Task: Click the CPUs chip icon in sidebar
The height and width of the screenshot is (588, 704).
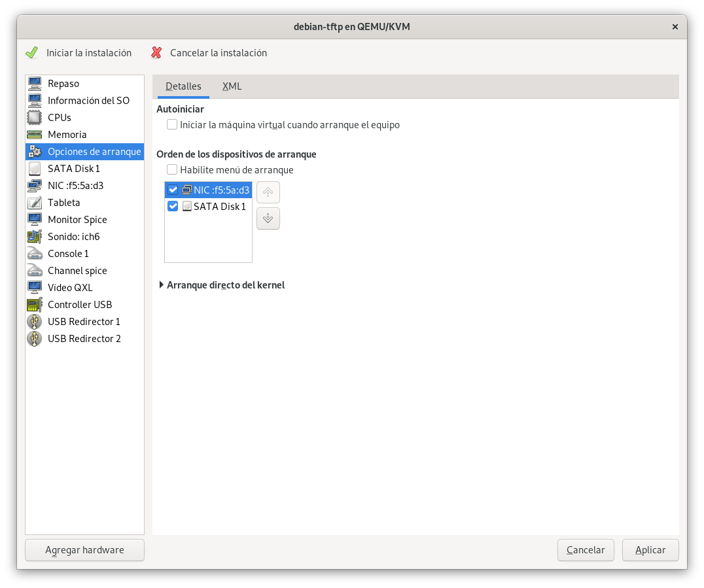Action: (35, 118)
